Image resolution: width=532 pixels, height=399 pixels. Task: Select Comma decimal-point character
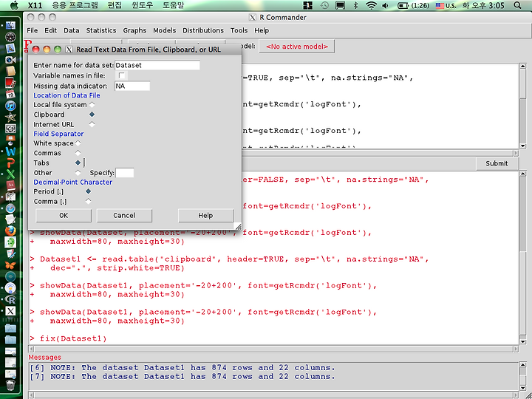pyautogui.click(x=88, y=201)
